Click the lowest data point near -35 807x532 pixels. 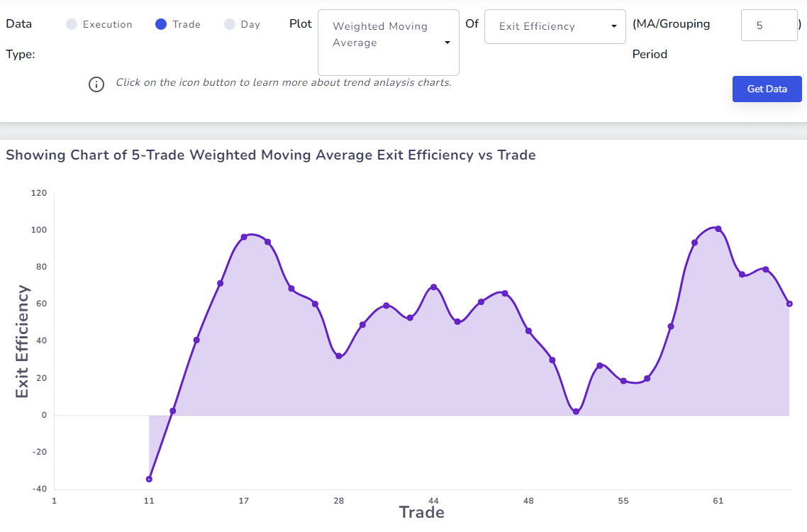point(149,479)
